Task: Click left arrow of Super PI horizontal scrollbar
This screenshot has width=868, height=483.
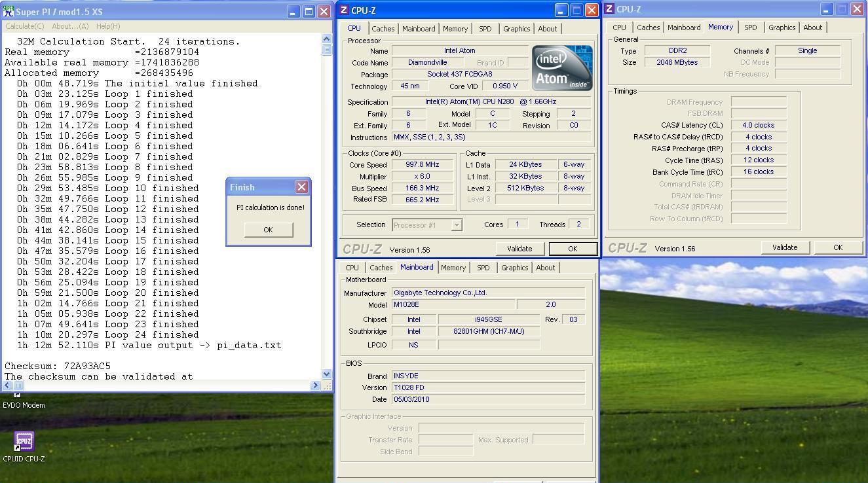Action: point(7,385)
